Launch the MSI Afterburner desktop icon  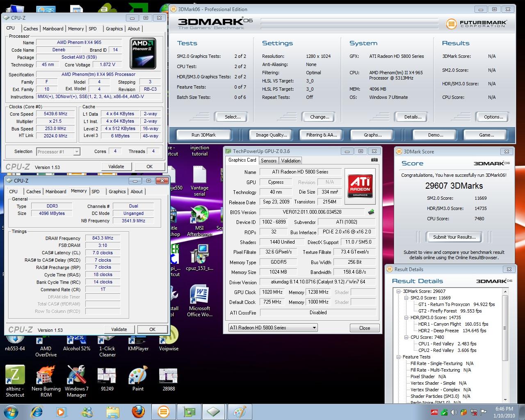[x=200, y=221]
